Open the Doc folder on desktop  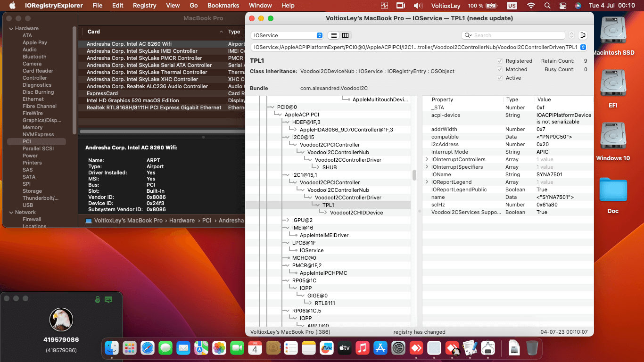613,189
